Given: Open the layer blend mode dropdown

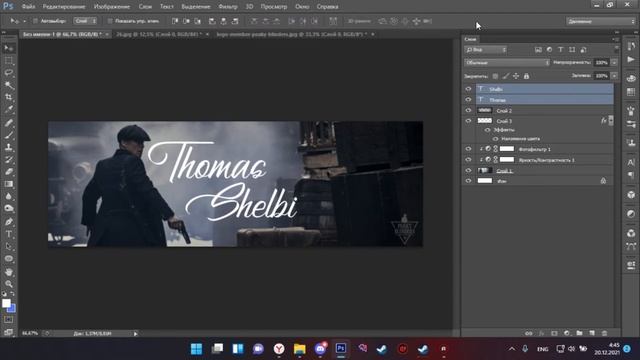Looking at the screenshot, I should 507,62.
